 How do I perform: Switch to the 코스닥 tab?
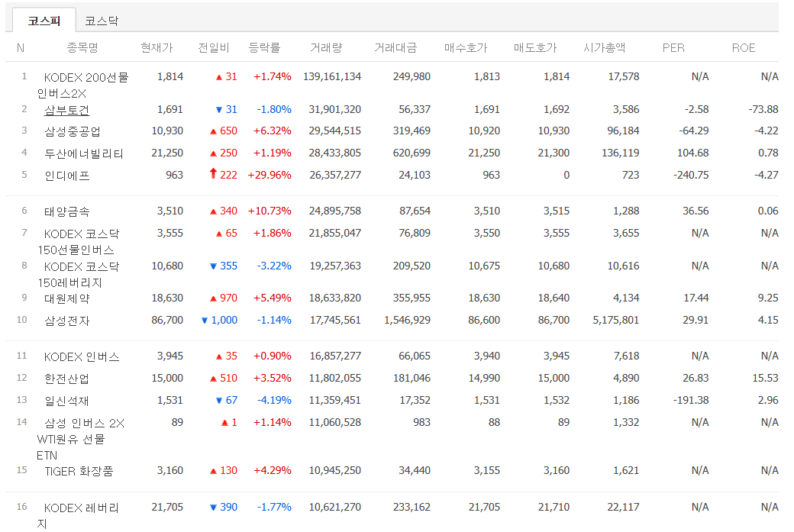coord(102,21)
